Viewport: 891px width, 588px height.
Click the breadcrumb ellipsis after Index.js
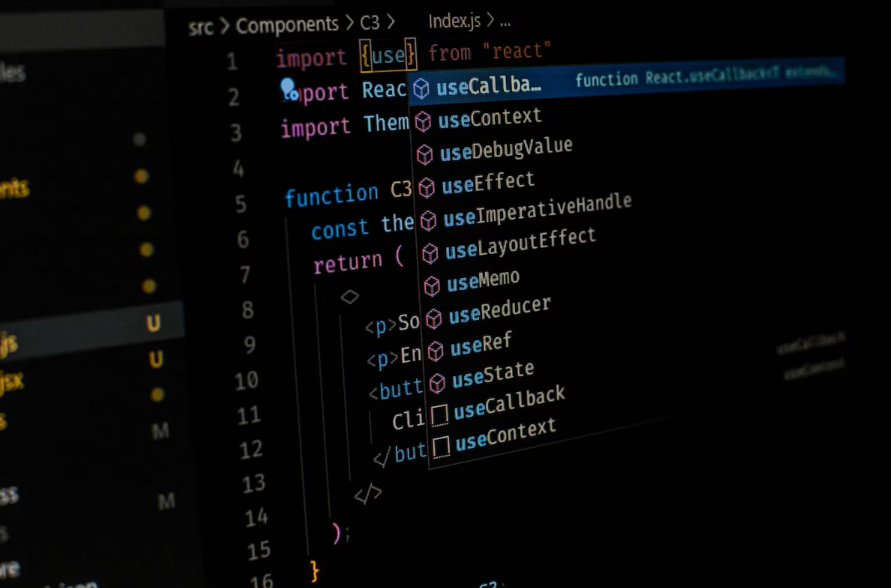point(505,22)
